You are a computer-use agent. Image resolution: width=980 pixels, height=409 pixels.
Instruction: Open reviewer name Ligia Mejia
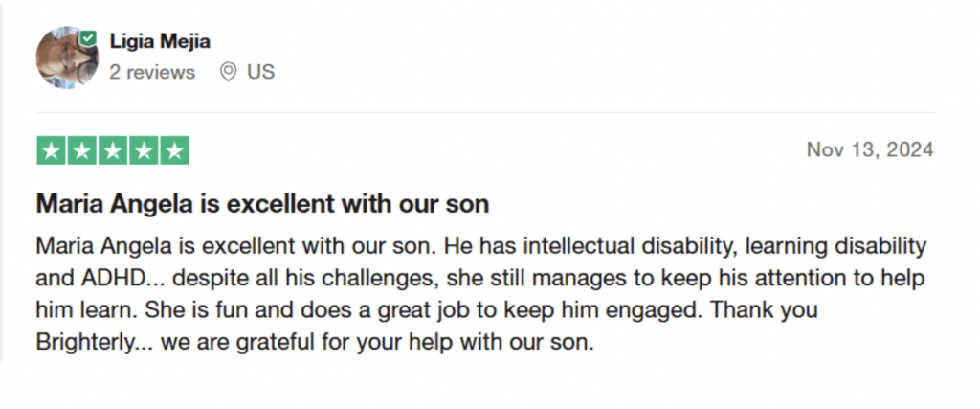(160, 41)
